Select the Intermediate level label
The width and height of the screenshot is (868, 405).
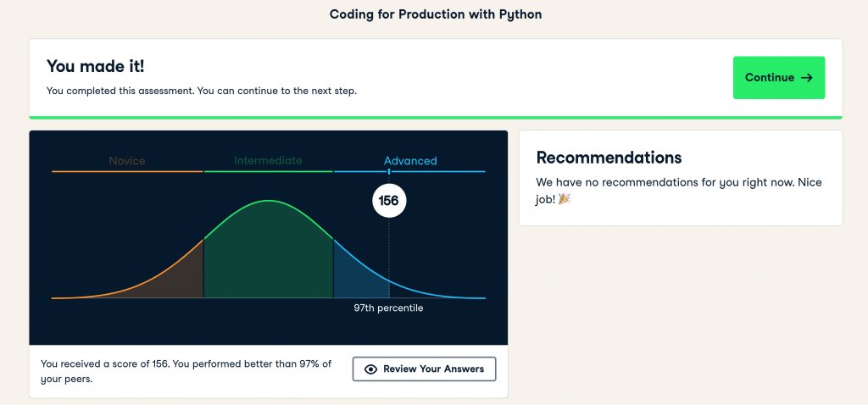(268, 160)
